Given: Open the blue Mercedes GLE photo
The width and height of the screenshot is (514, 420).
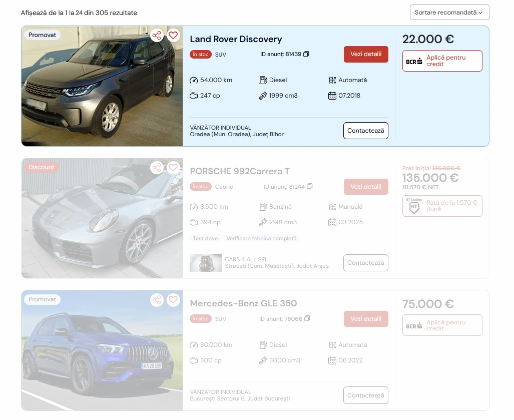Looking at the screenshot, I should 102,350.
